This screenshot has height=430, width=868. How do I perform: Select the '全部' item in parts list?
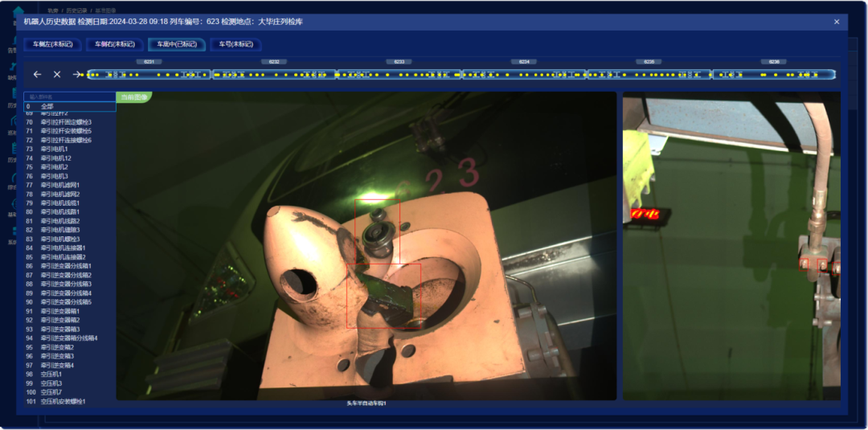point(47,106)
